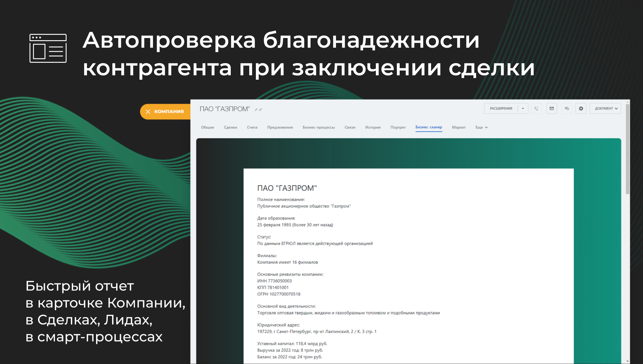
Task: Open the Маркет tab
Action: [459, 127]
